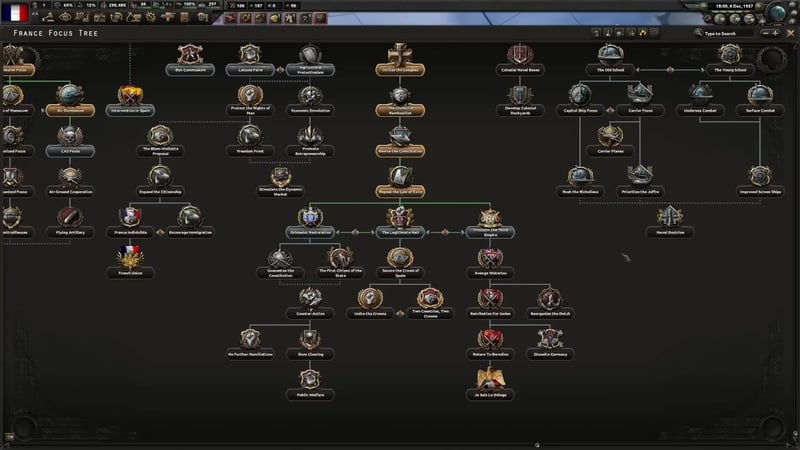Select the Stimulate the Dynamic Market focus
This screenshot has width=800, height=450.
pyautogui.click(x=280, y=182)
